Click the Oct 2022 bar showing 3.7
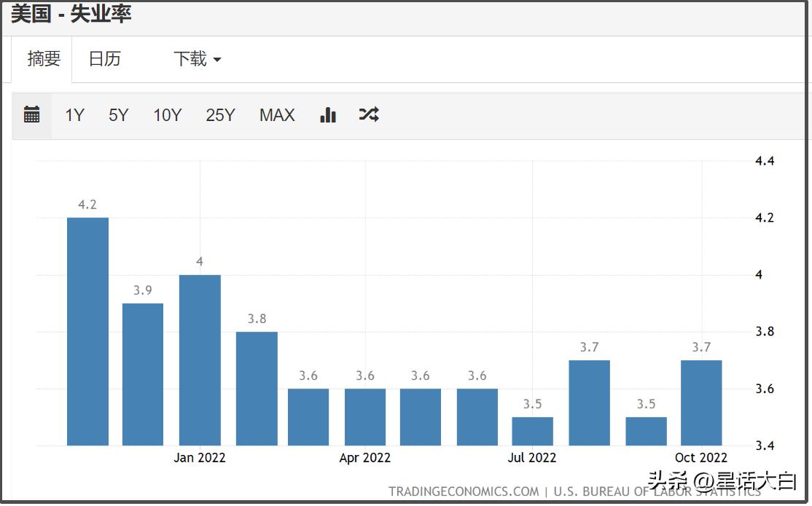812x506 pixels. pos(701,402)
